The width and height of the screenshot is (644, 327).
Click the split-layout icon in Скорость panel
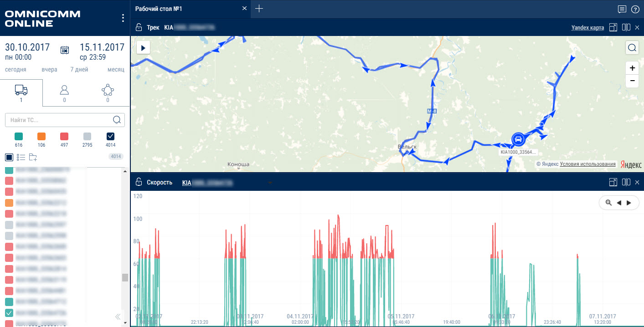click(x=626, y=182)
